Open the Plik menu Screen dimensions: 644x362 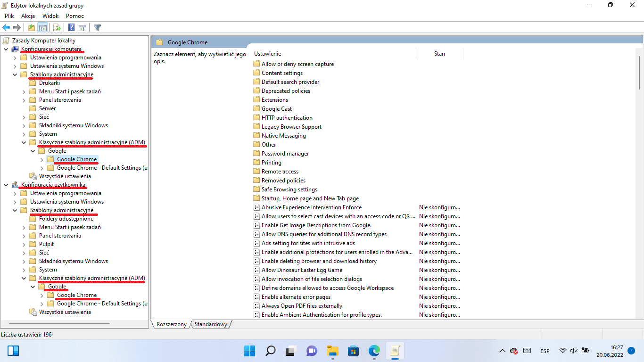[x=9, y=16]
